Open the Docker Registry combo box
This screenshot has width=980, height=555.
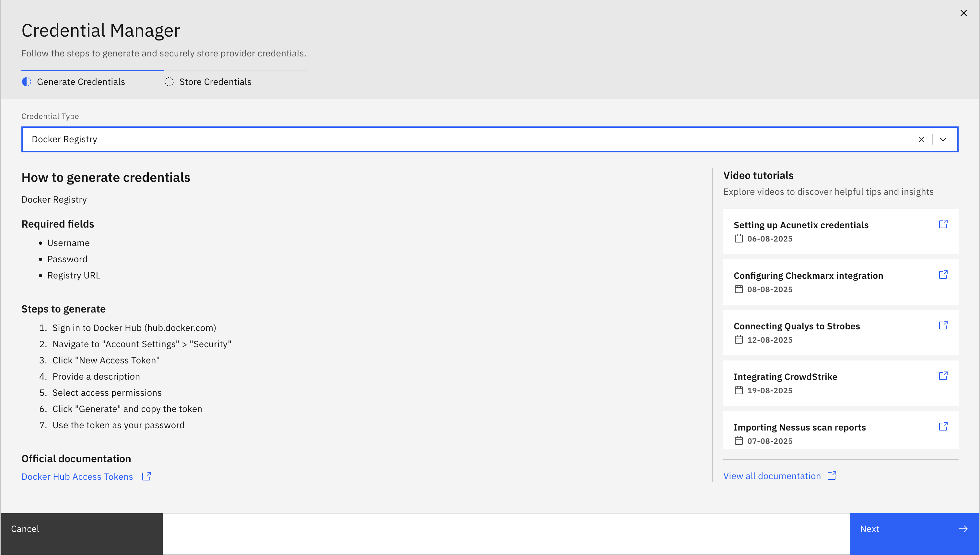(457, 139)
